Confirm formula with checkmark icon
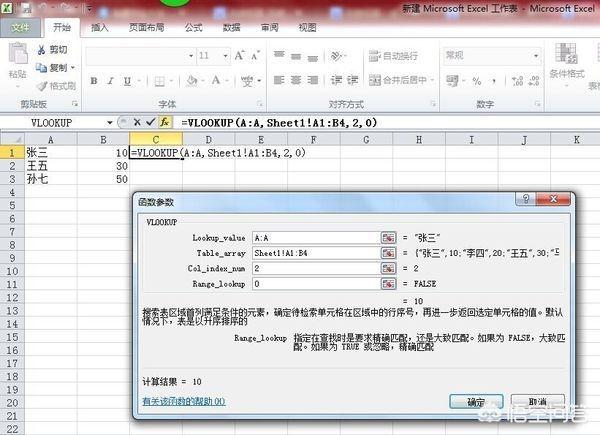 150,122
